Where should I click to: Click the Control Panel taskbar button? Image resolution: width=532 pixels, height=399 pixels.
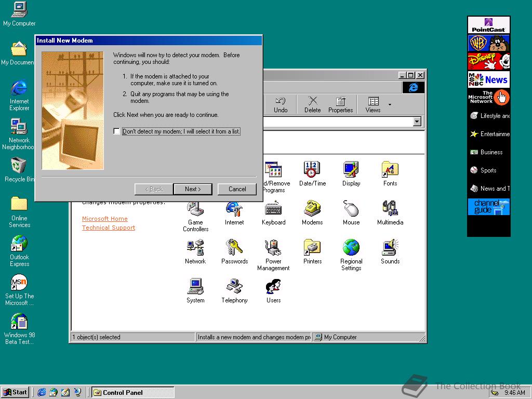click(x=133, y=393)
